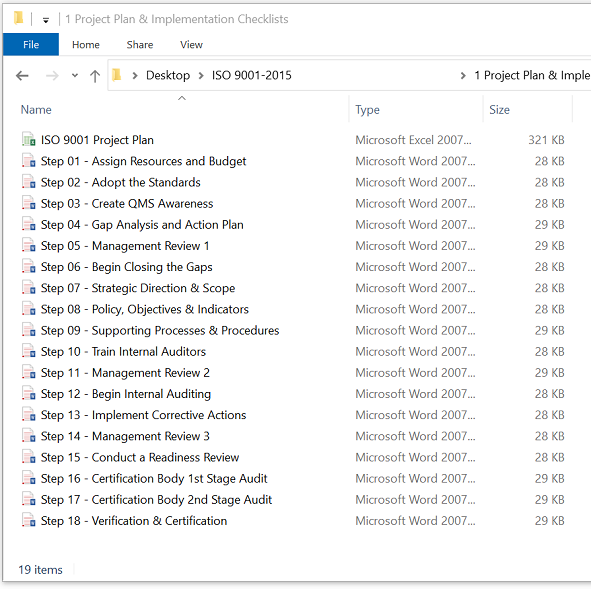
Task: Click the forward navigation arrow
Action: click(52, 76)
